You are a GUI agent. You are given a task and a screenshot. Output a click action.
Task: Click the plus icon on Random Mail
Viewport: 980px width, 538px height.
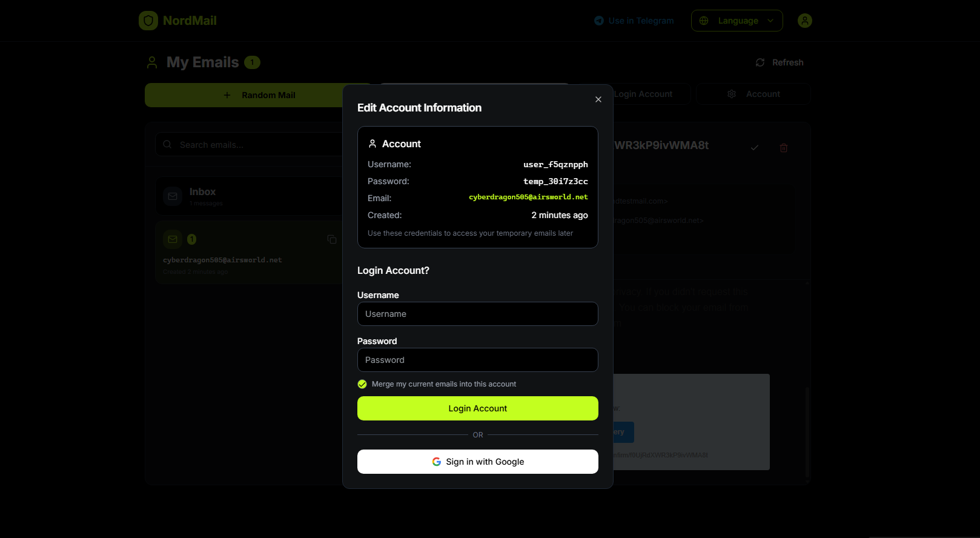227,95
